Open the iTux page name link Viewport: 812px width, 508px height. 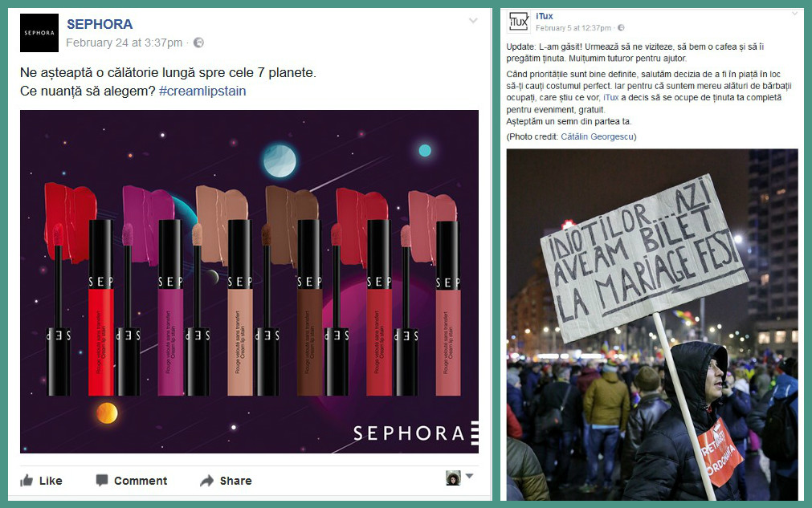coord(544,16)
